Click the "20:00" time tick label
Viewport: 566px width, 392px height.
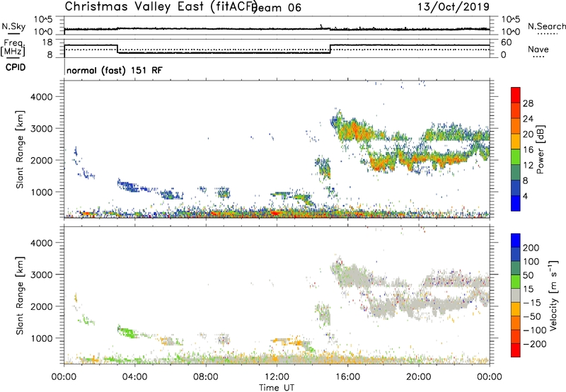click(418, 377)
